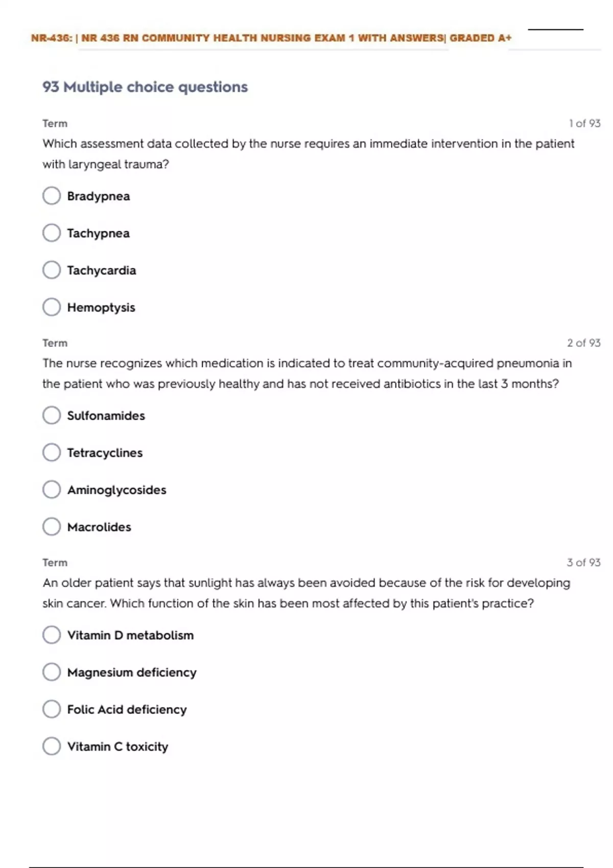Select Sulfonamides for the pneumonia question
Viewport: 613px width, 868px height.
[x=52, y=416]
